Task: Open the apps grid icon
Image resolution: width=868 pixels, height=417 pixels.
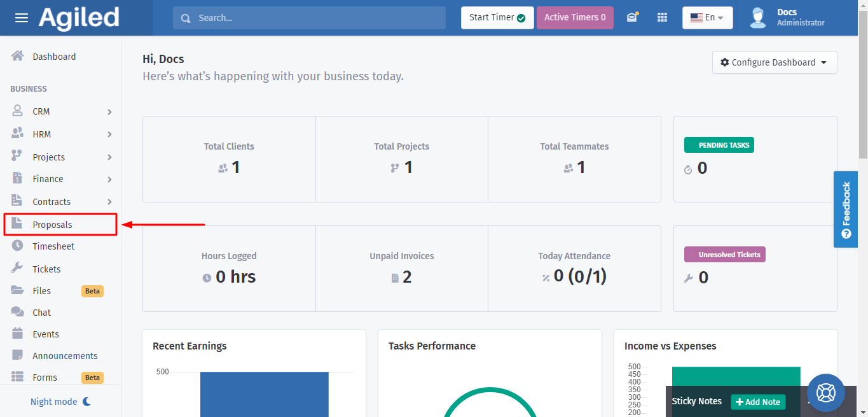Action: click(x=662, y=18)
